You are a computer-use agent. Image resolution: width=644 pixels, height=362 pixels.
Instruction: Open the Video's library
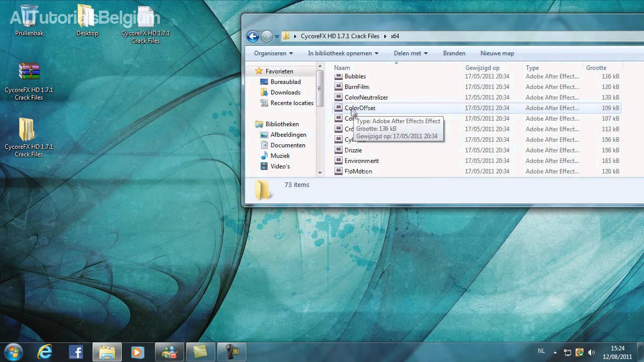pos(280,166)
